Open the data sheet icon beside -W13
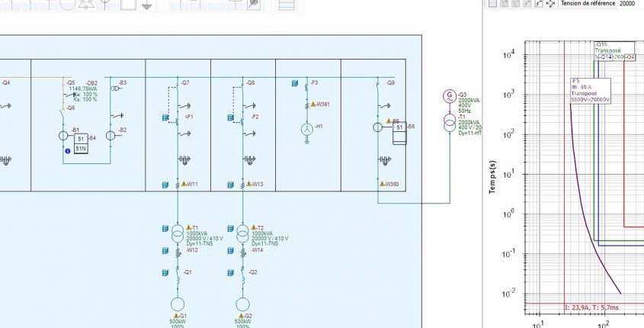Screen dimensions: 644x328 point(230,185)
